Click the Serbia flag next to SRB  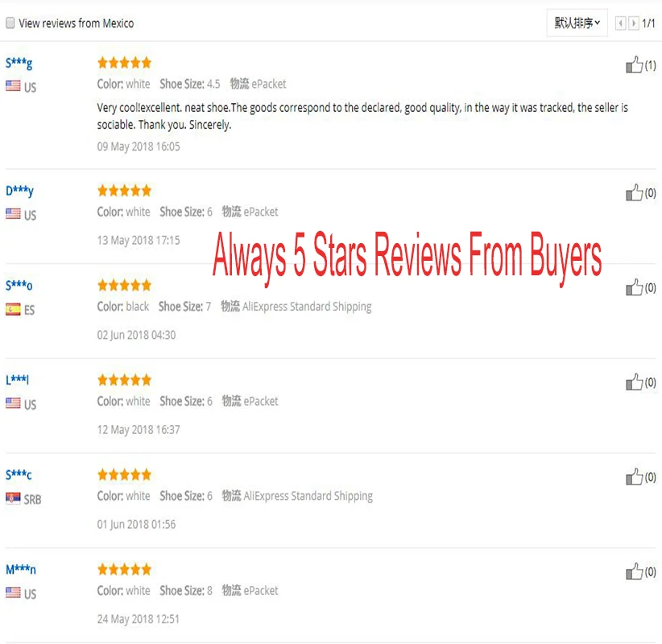point(13,498)
